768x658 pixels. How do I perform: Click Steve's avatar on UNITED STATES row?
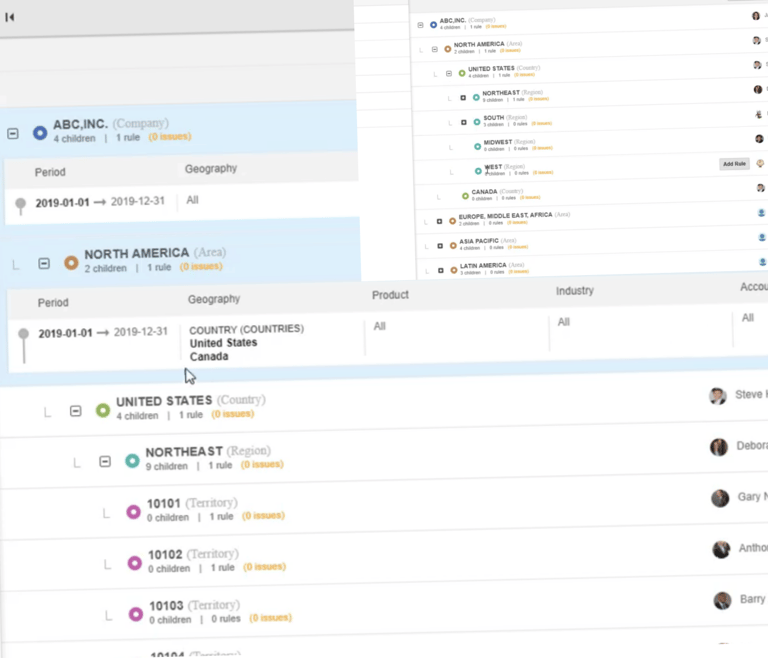click(x=718, y=396)
